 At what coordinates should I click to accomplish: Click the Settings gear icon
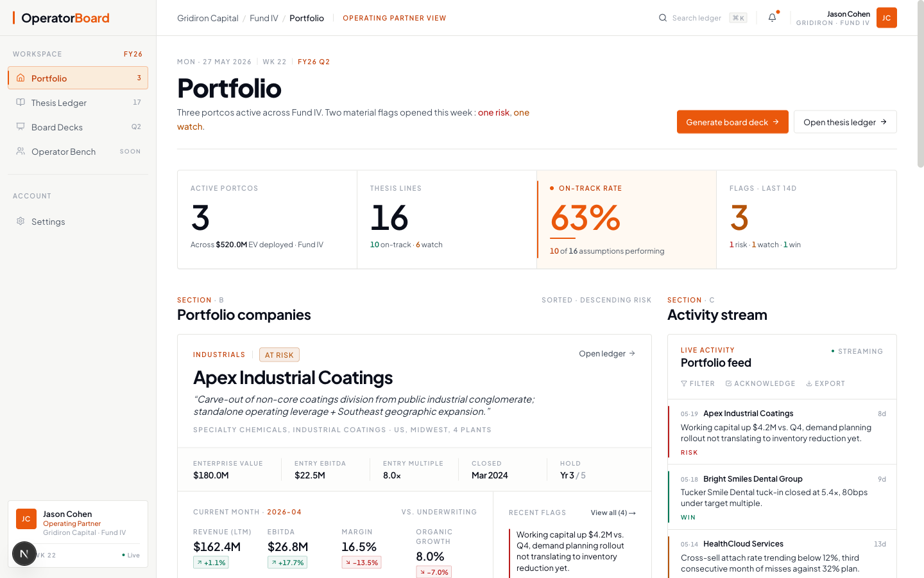pos(21,221)
